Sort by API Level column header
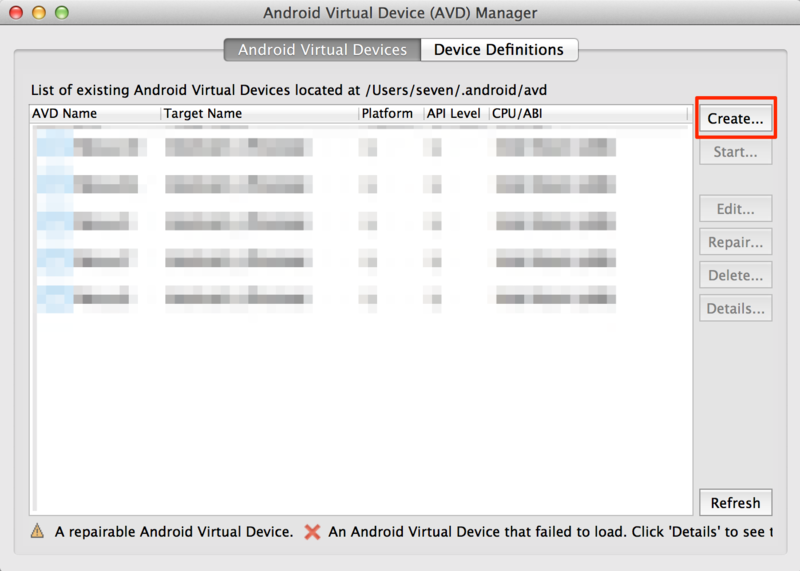This screenshot has width=800, height=571. pos(457,113)
